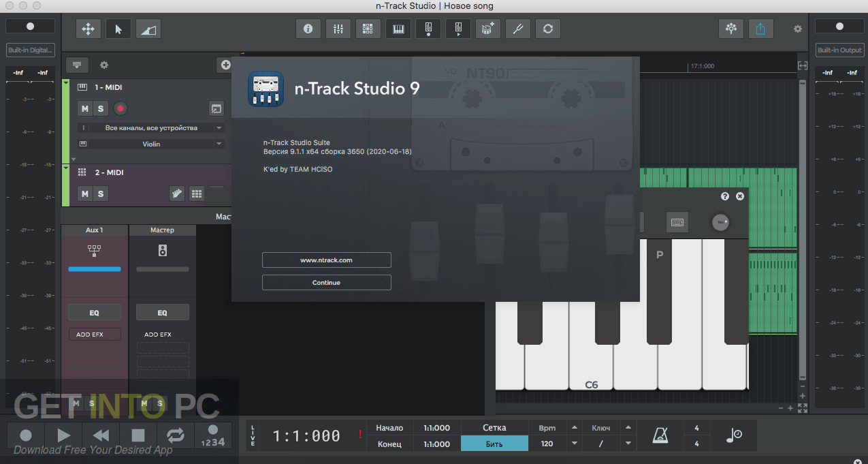The height and width of the screenshot is (464, 868).
Task: Toggle the Rec knob on keyboard panel
Action: point(720,222)
